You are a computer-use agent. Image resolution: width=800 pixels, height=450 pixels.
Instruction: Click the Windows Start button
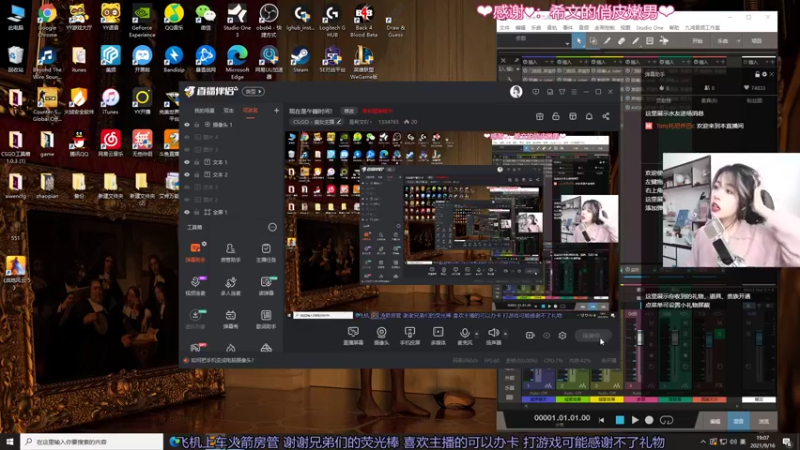pyautogui.click(x=10, y=442)
